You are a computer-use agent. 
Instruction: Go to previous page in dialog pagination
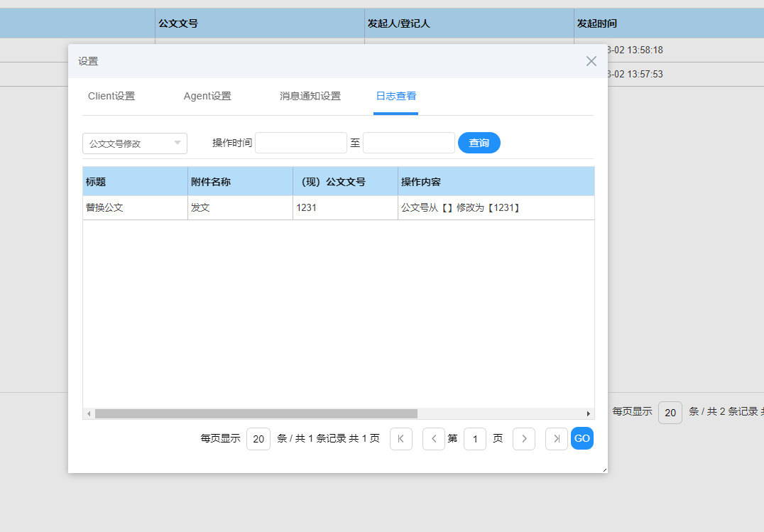(x=433, y=439)
